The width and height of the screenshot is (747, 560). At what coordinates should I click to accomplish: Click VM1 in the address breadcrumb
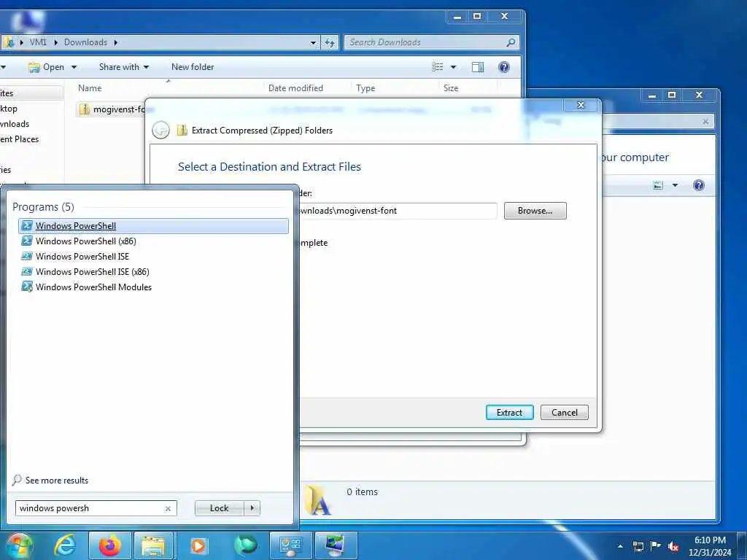pyautogui.click(x=38, y=42)
